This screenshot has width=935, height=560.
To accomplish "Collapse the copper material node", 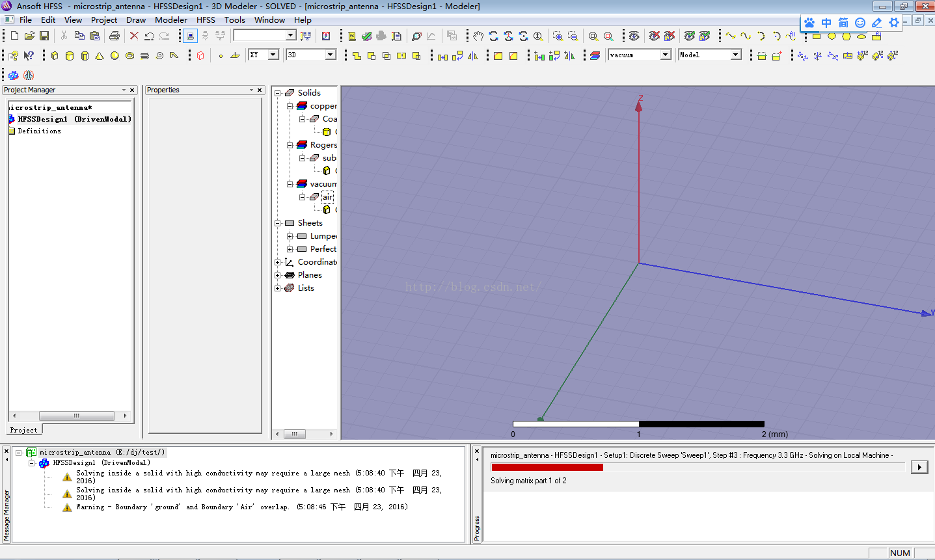I will [x=290, y=106].
